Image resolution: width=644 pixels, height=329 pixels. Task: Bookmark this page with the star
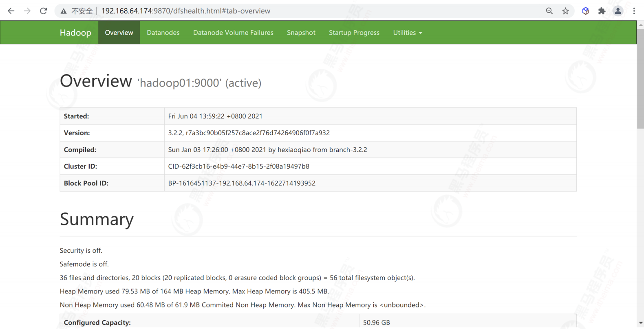[565, 11]
